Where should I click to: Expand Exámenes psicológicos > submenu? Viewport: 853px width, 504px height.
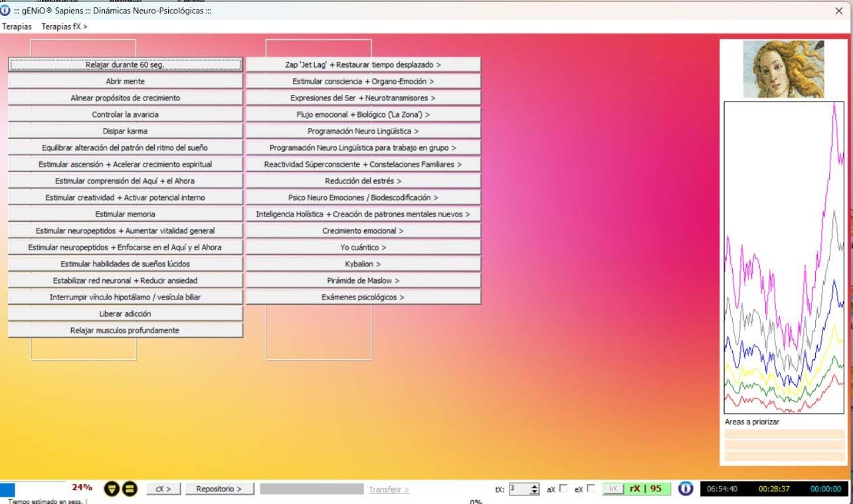coord(363,297)
